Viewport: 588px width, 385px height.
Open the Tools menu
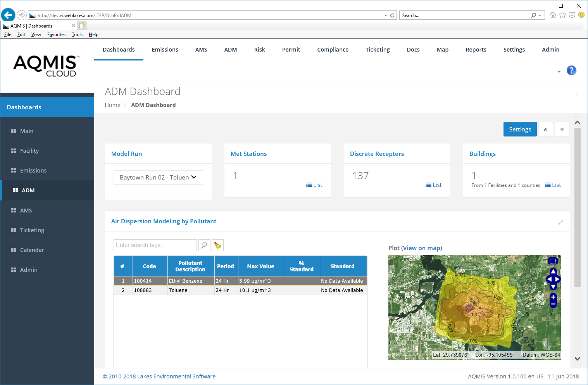(77, 34)
